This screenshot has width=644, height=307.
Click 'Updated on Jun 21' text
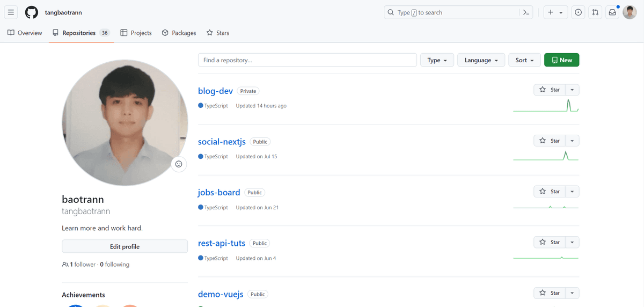[257, 207]
